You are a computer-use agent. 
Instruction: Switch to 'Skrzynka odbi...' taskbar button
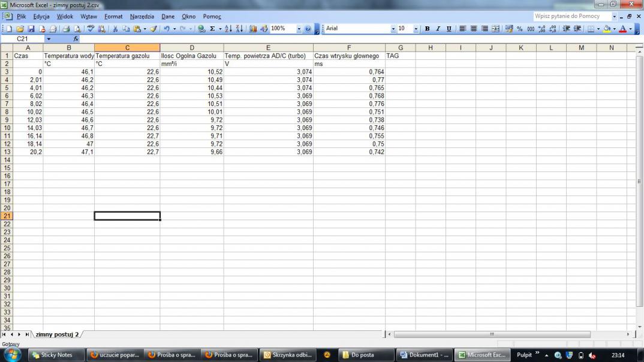click(288, 355)
